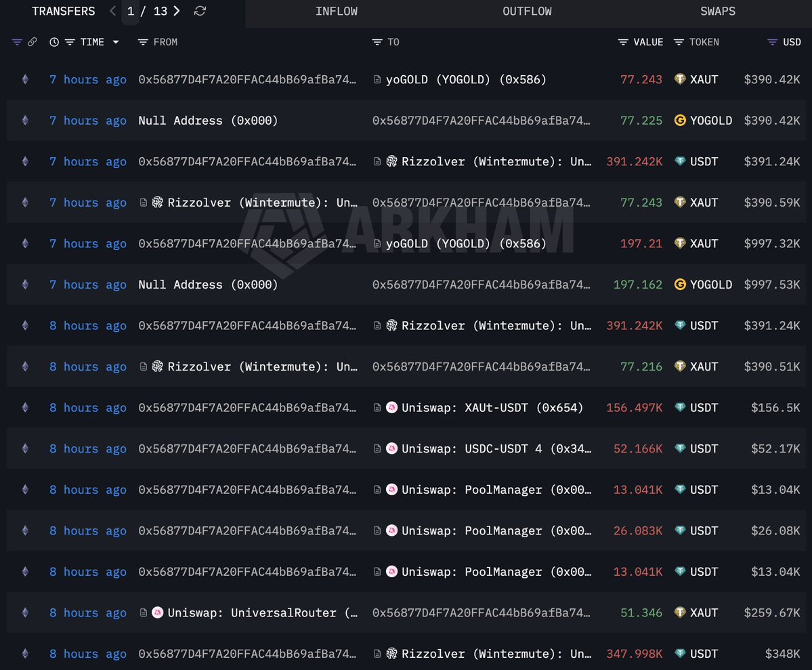Click Ethereum icon in 197.21 XAUT row
This screenshot has height=670, width=812.
point(25,243)
